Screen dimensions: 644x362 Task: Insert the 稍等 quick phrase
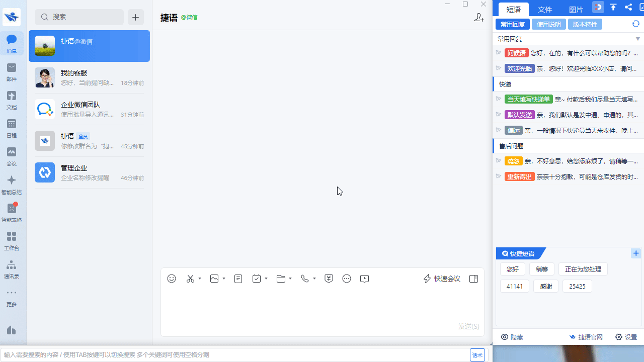(x=542, y=269)
